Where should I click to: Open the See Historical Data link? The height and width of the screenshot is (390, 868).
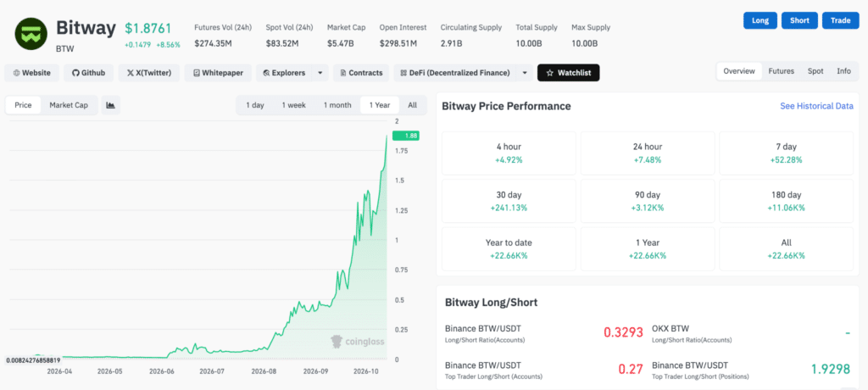tap(816, 106)
